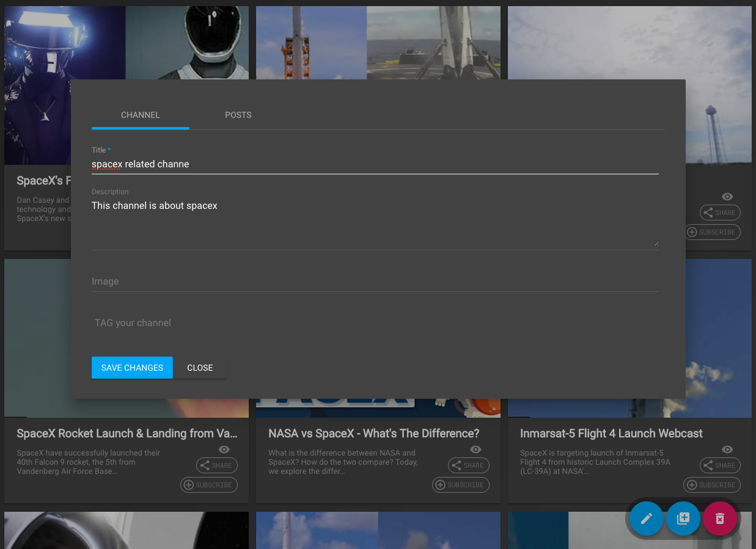Click the channel Title input field

coord(375,164)
